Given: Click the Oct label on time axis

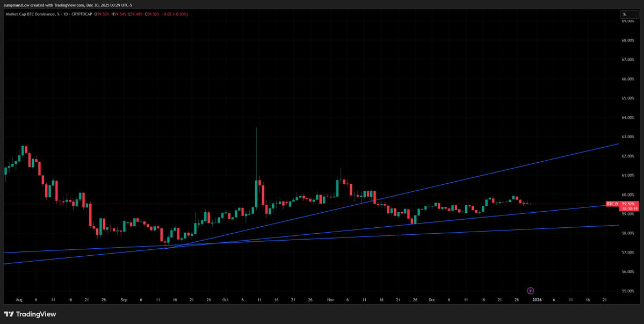Looking at the screenshot, I should click(x=226, y=300).
